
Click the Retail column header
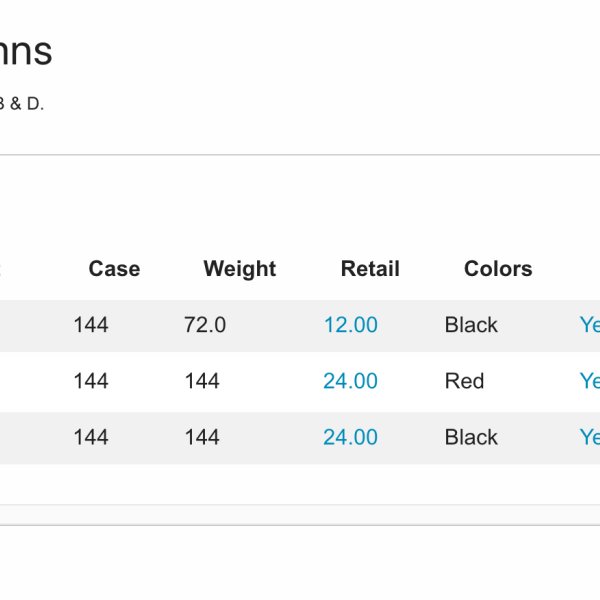[x=370, y=269]
